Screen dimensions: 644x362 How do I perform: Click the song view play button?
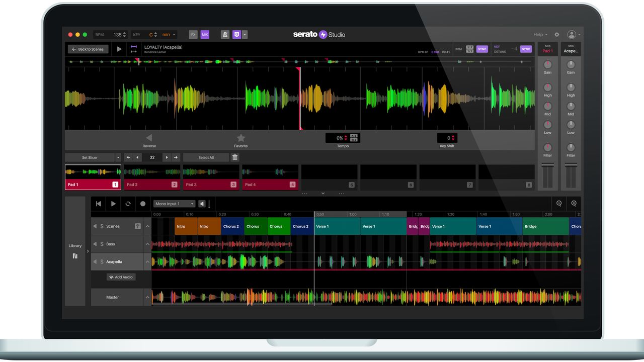[x=113, y=204]
